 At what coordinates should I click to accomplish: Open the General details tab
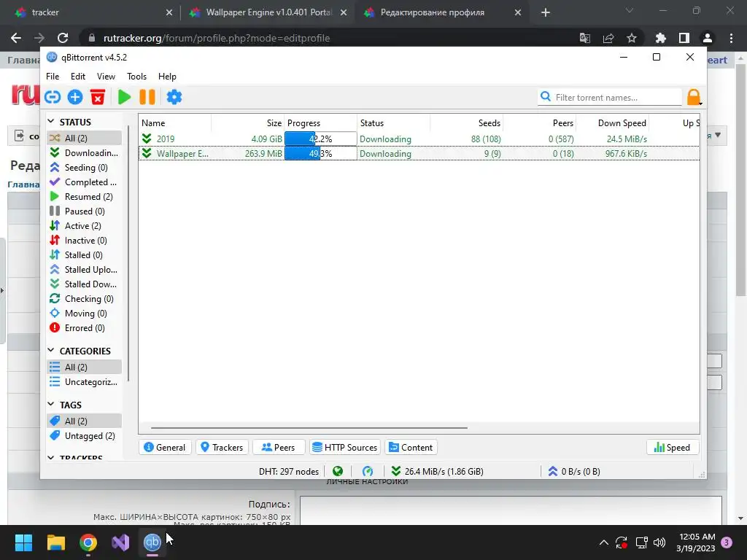[165, 447]
